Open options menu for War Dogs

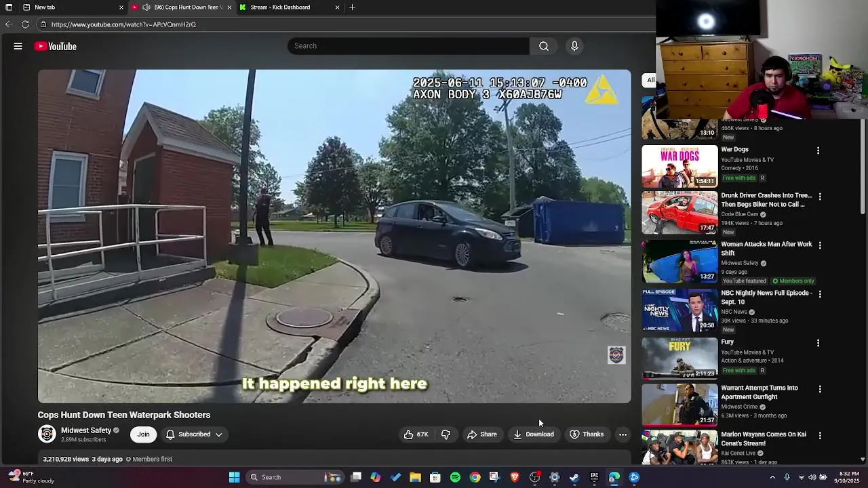pos(818,150)
